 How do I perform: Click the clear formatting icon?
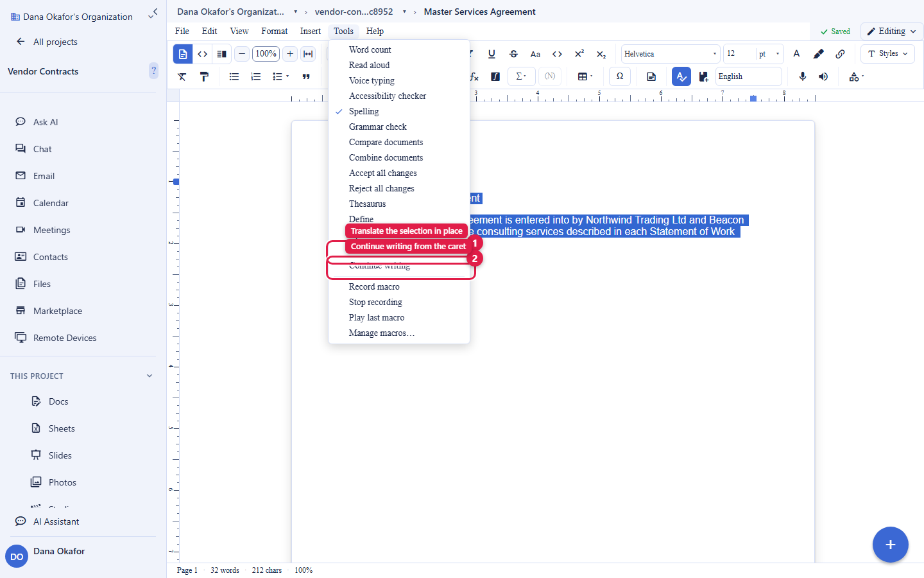(x=182, y=77)
